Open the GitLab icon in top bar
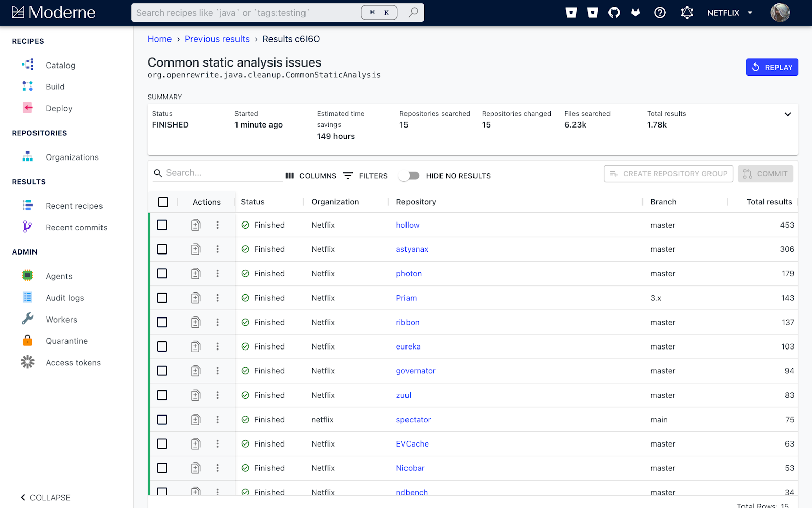The width and height of the screenshot is (812, 508). pos(635,13)
